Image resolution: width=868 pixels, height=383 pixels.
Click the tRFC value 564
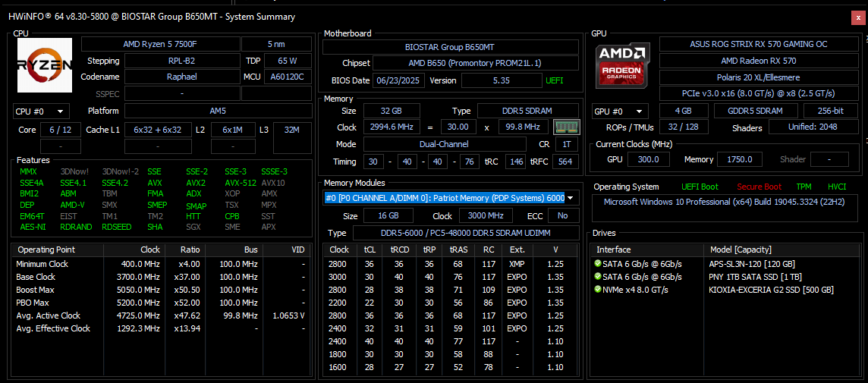[565, 162]
